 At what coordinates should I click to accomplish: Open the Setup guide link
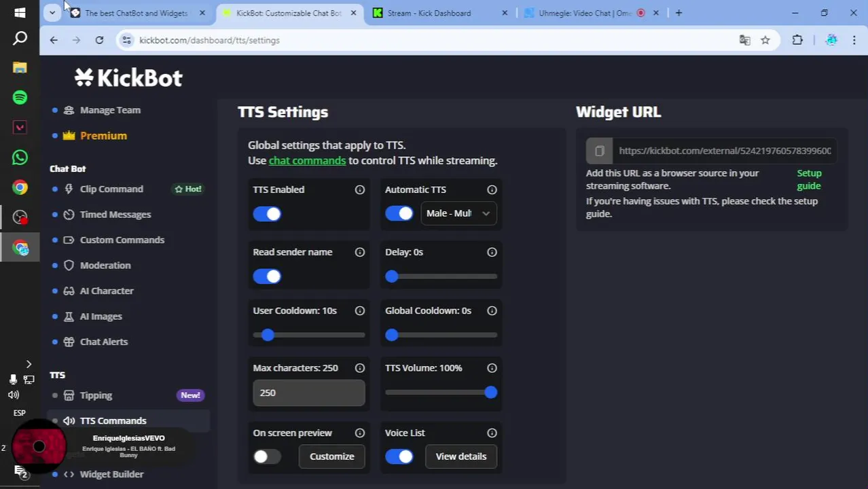809,179
